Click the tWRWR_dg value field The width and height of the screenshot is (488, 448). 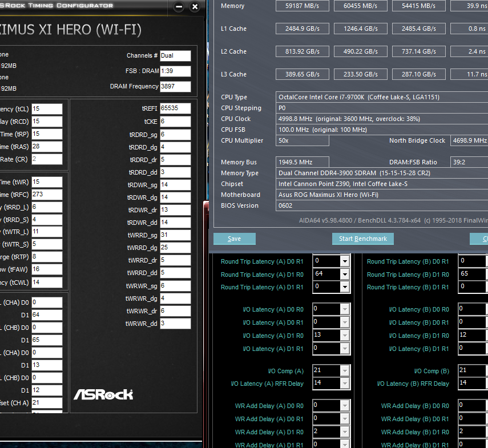coord(175,298)
